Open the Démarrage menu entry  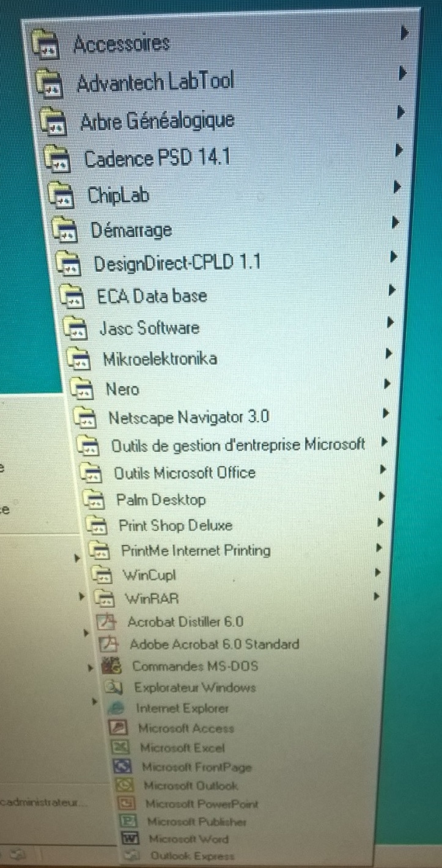point(131,230)
